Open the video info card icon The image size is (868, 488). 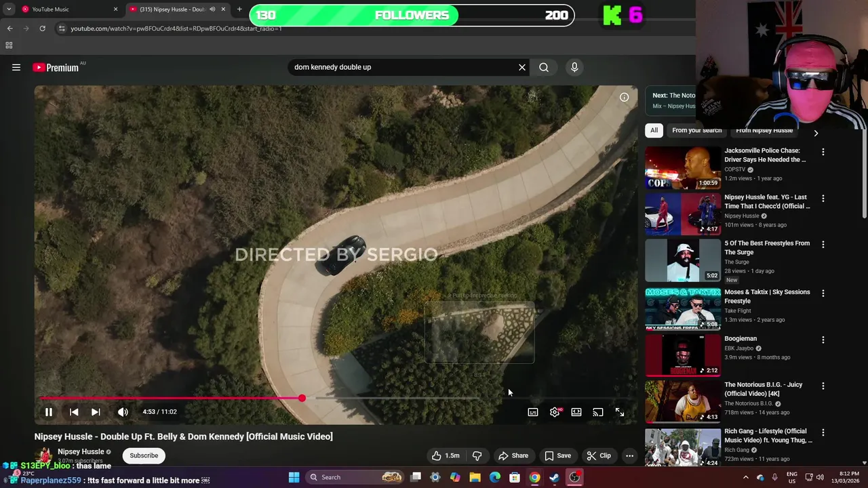[624, 97]
